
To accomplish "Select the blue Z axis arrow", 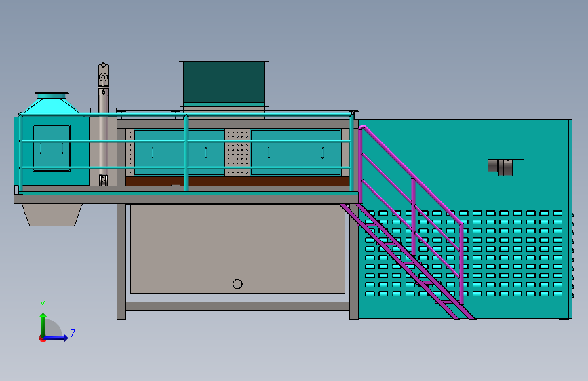I will (x=56, y=338).
